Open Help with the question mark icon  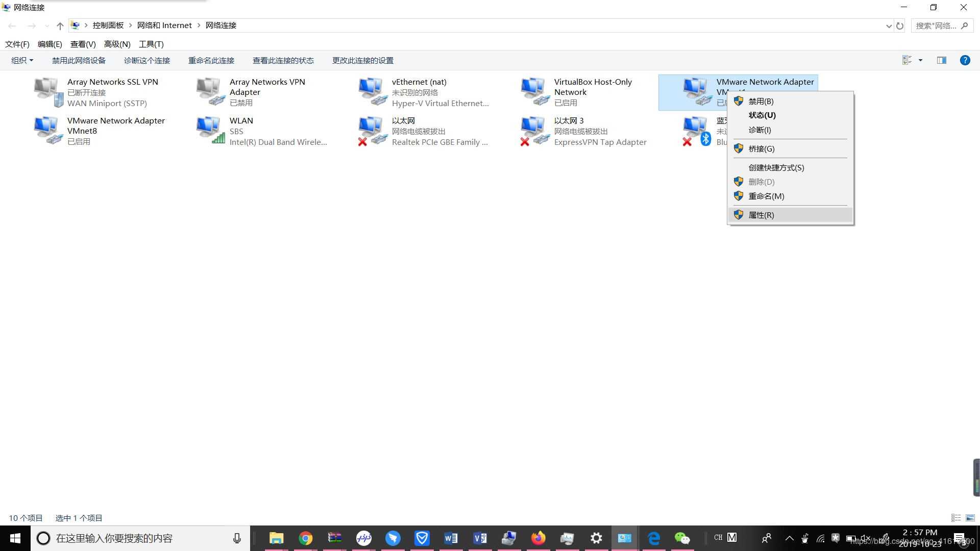[965, 60]
